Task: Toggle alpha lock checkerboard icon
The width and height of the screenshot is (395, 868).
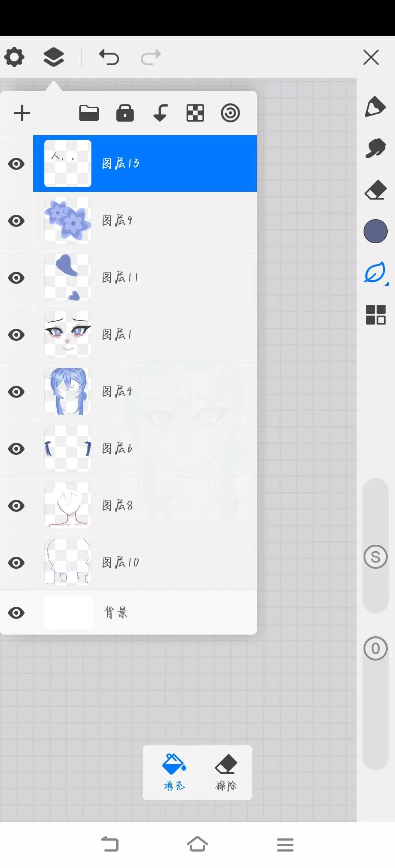Action: coord(195,113)
